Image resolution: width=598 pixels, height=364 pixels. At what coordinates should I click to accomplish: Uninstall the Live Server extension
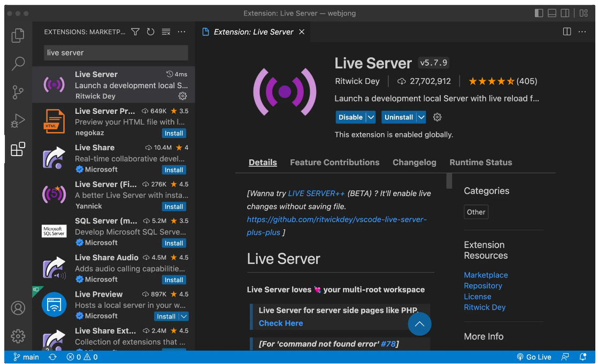pos(398,118)
